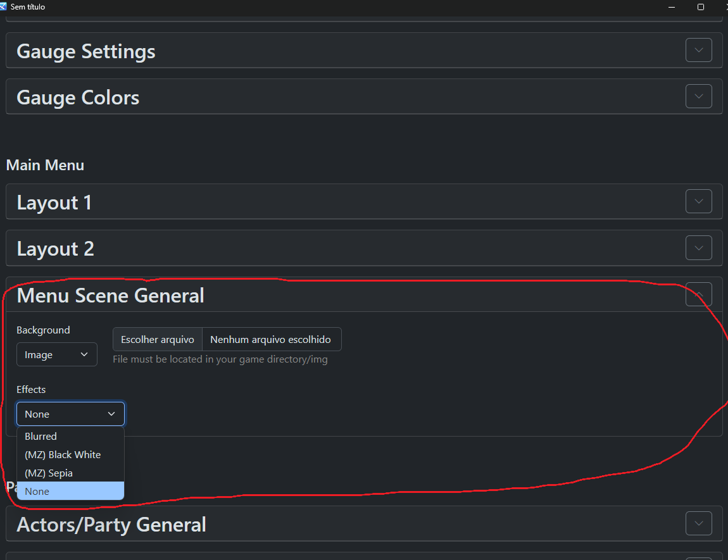Click the Escolher arquivo button
The height and width of the screenshot is (560, 728).
click(158, 339)
